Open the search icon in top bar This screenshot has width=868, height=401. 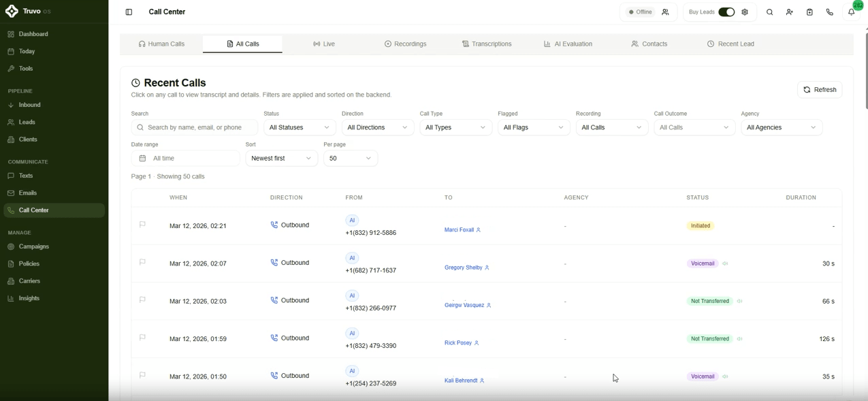click(770, 12)
